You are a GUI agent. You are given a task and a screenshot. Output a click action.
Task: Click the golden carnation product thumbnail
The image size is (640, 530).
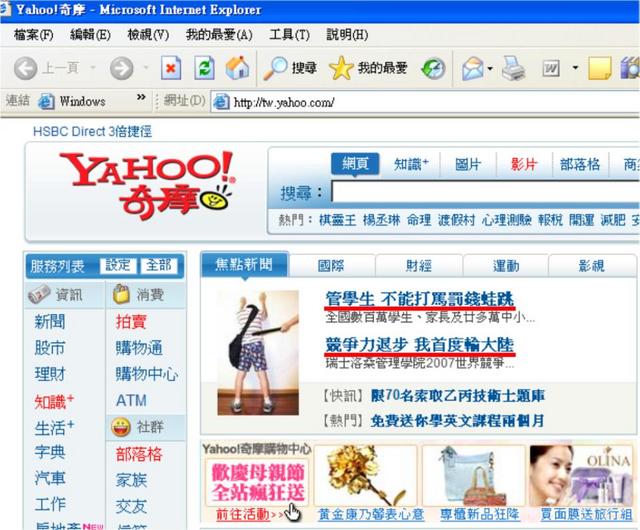tap(366, 475)
